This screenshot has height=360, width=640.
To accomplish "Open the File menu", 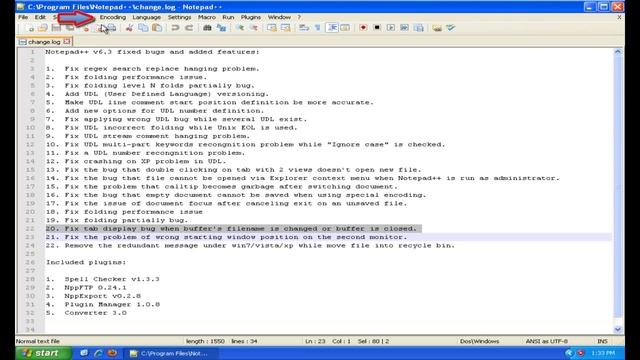I will [23, 17].
